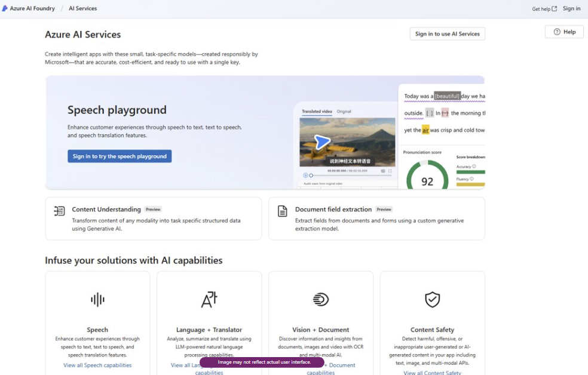Switch to the Translated video tab
The image size is (588, 375).
coord(317,111)
